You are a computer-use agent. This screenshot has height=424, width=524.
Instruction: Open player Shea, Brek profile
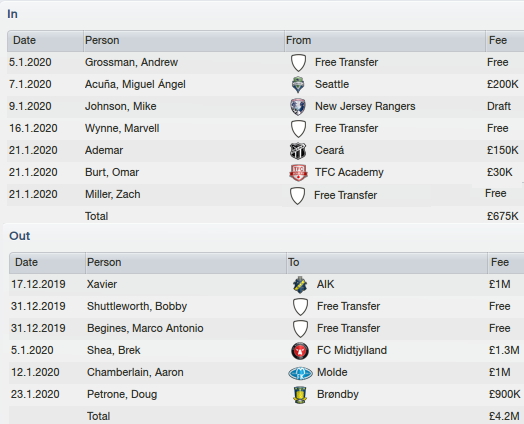tap(114, 350)
